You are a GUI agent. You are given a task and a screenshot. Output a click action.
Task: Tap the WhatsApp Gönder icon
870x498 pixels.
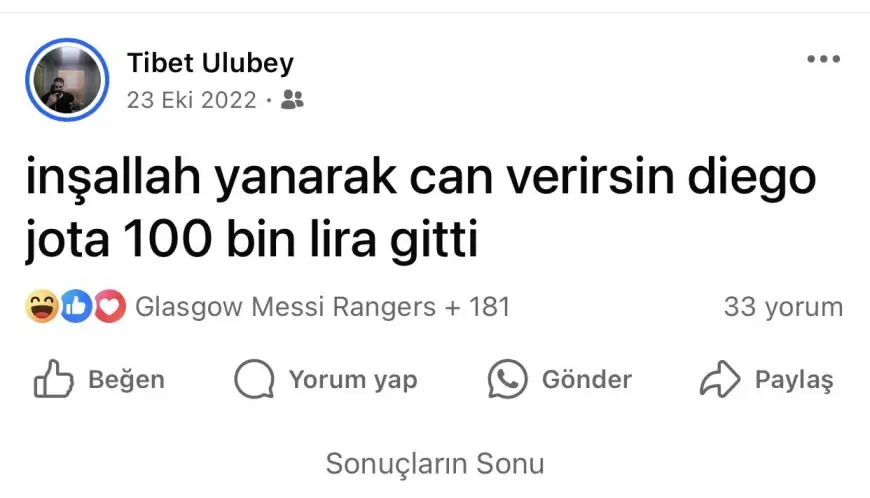[x=507, y=379]
